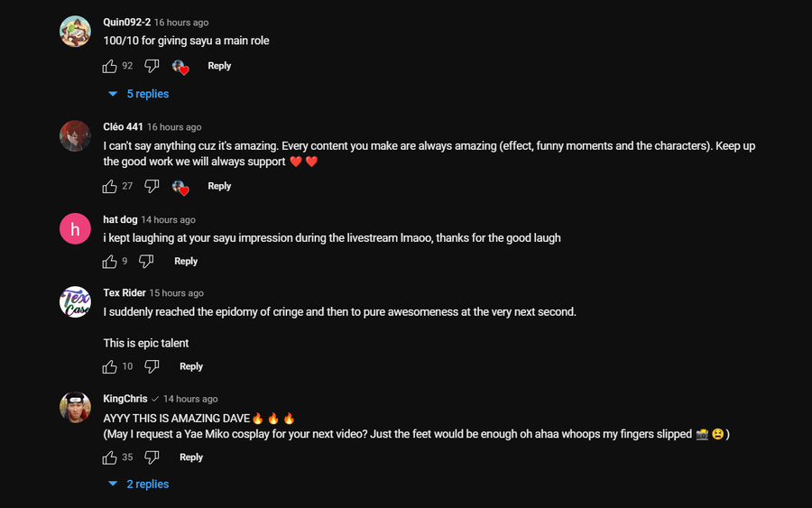Like KingChris's comment

[110, 457]
